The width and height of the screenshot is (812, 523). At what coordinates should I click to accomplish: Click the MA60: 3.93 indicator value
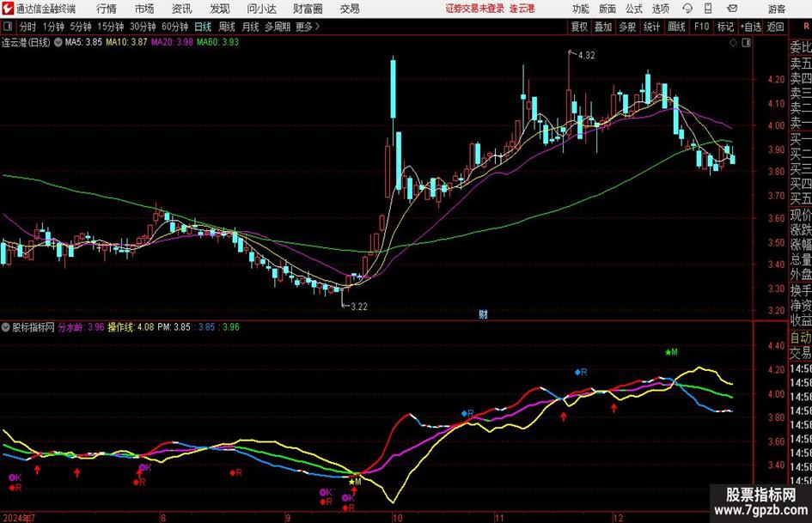[x=217, y=42]
